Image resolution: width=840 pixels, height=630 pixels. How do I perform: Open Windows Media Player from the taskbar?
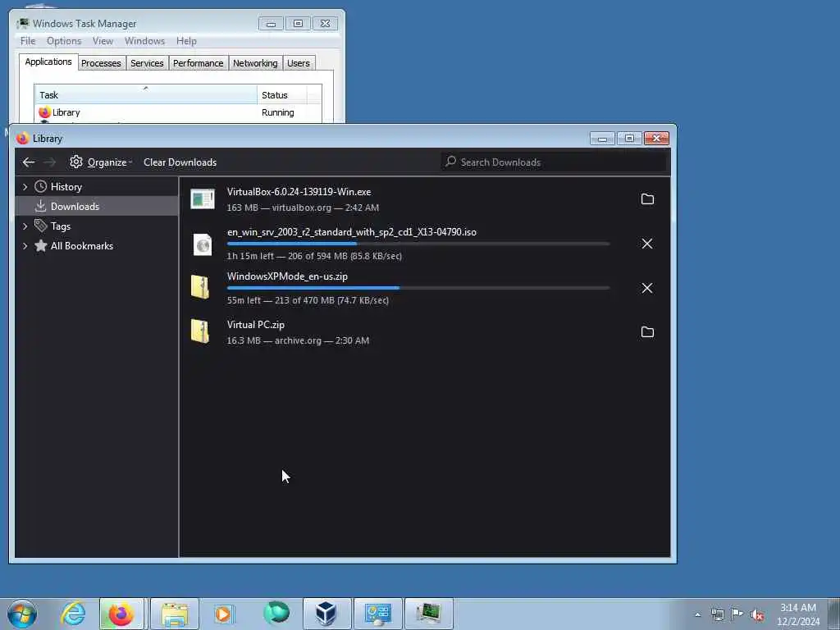point(224,614)
